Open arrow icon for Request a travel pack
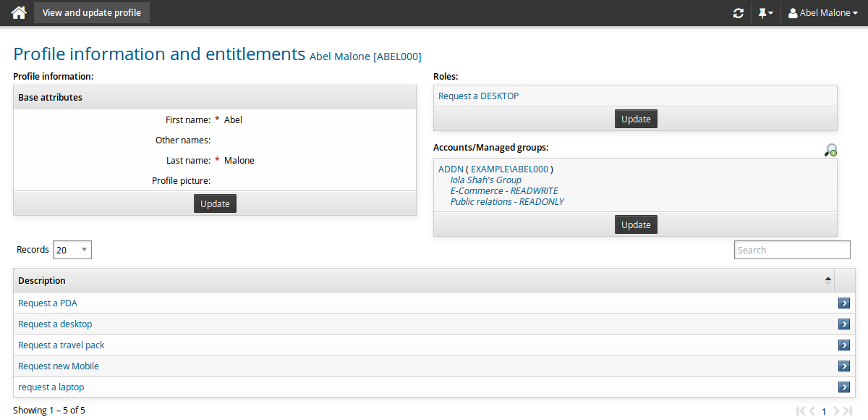The width and height of the screenshot is (868, 420). [x=843, y=345]
